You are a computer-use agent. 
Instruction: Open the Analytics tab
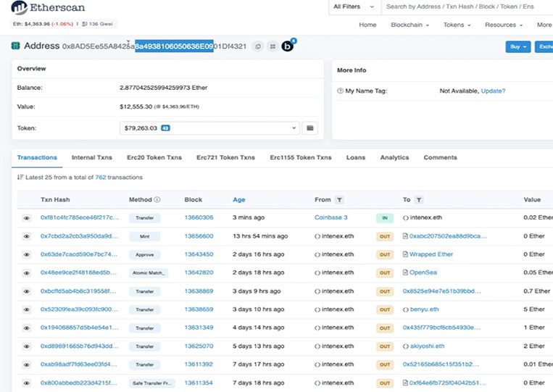pyautogui.click(x=394, y=157)
